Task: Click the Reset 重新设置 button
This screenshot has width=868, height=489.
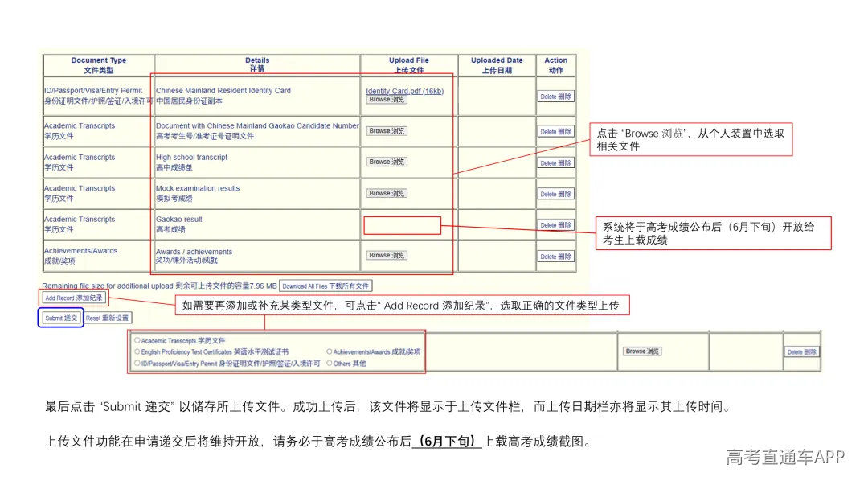Action: 108,318
